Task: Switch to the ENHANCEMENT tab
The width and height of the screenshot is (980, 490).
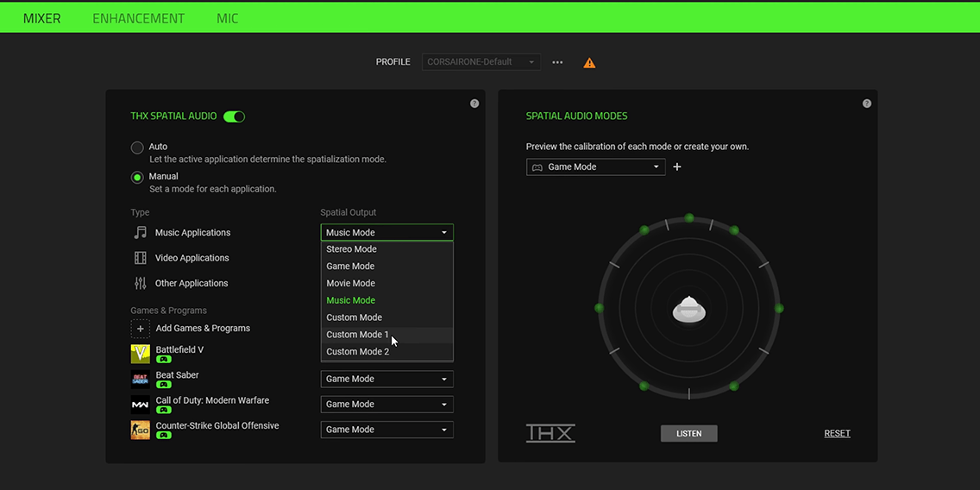Action: (x=139, y=18)
